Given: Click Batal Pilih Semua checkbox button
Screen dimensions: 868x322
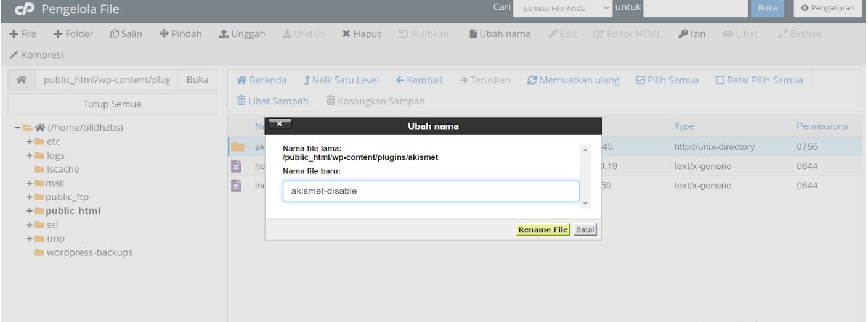Looking at the screenshot, I should pos(759,81).
